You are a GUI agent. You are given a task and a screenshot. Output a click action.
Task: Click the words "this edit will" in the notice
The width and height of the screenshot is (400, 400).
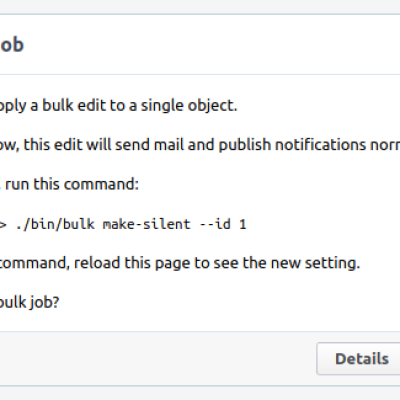pyautogui.click(x=68, y=145)
